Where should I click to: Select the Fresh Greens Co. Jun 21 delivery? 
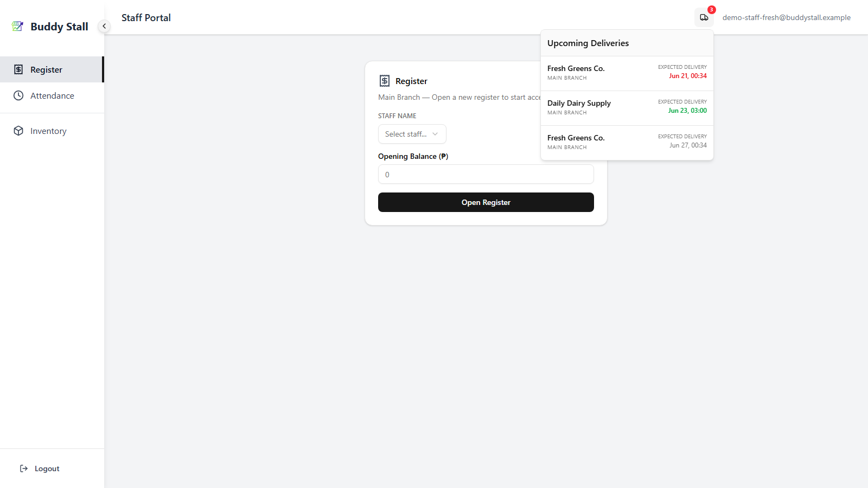pyautogui.click(x=627, y=73)
